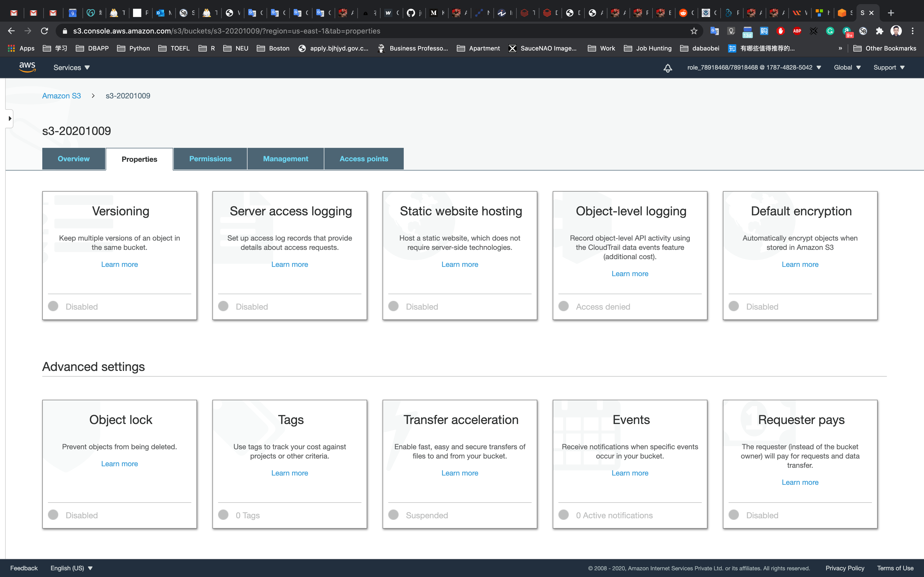Expand the Services dropdown menu
This screenshot has width=924, height=577.
(71, 67)
